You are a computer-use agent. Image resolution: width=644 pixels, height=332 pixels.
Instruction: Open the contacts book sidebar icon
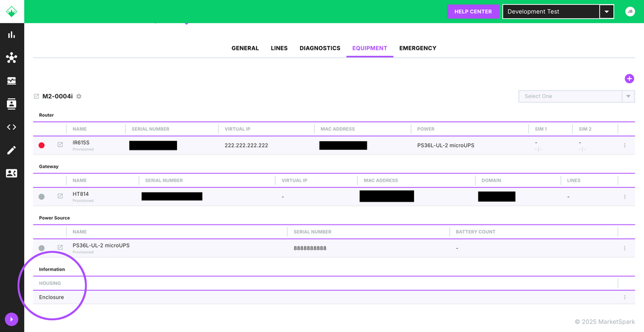coord(11,104)
